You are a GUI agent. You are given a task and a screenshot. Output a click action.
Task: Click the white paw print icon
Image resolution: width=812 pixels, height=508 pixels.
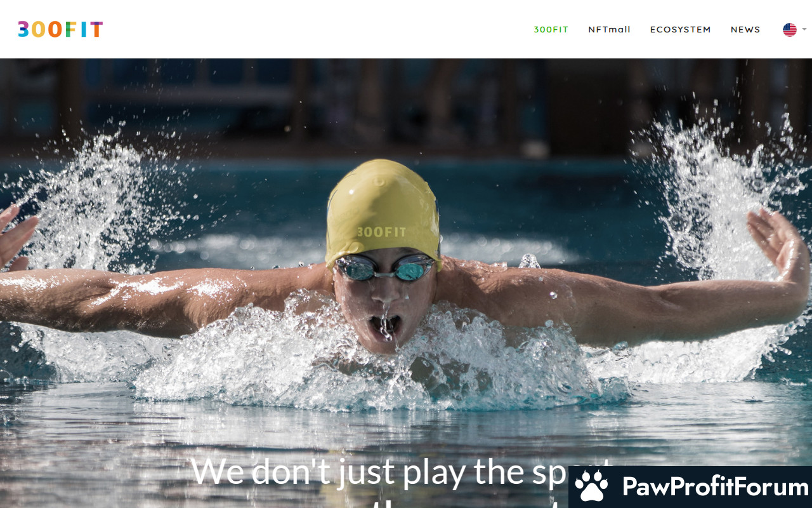pyautogui.click(x=591, y=487)
